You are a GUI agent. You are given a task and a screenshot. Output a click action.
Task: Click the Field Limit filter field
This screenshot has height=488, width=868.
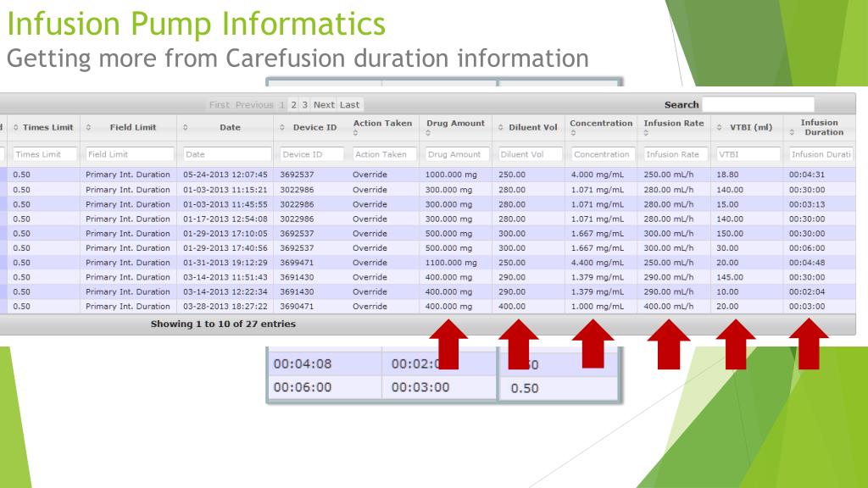click(x=130, y=154)
